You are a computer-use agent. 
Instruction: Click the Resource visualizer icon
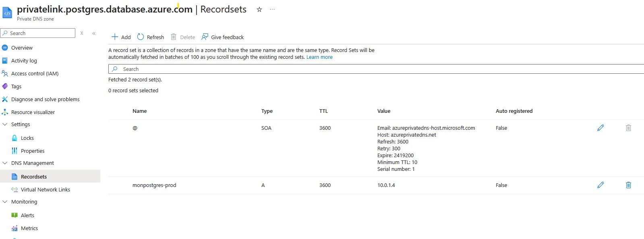pos(5,112)
